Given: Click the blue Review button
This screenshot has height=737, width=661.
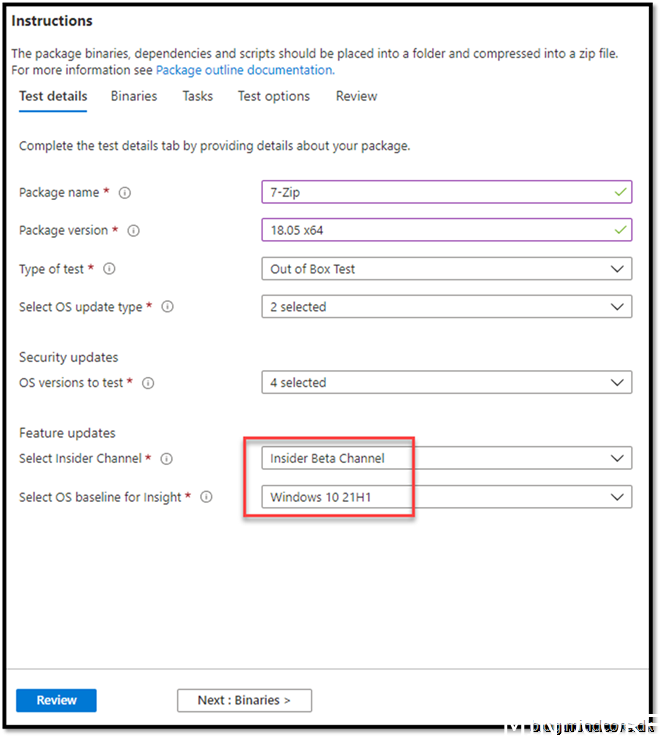Looking at the screenshot, I should [x=56, y=700].
